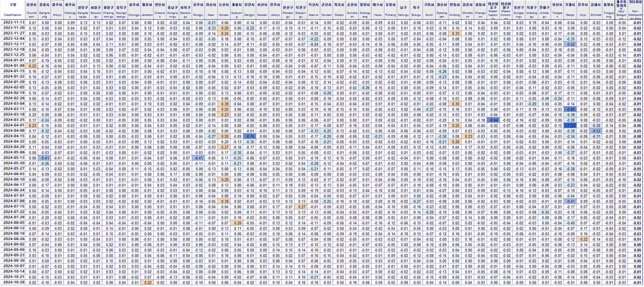Click the 2024-10-28 date row label
The height and width of the screenshot is (287, 644).
click(x=13, y=283)
